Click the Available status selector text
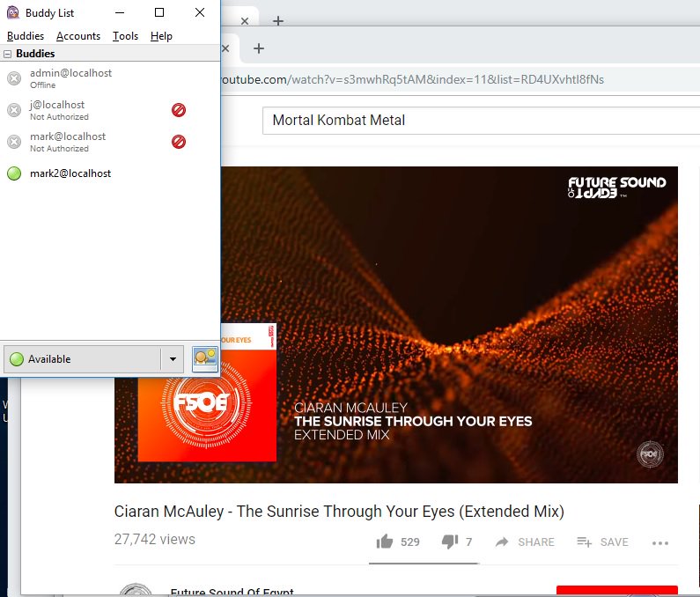 coord(49,359)
